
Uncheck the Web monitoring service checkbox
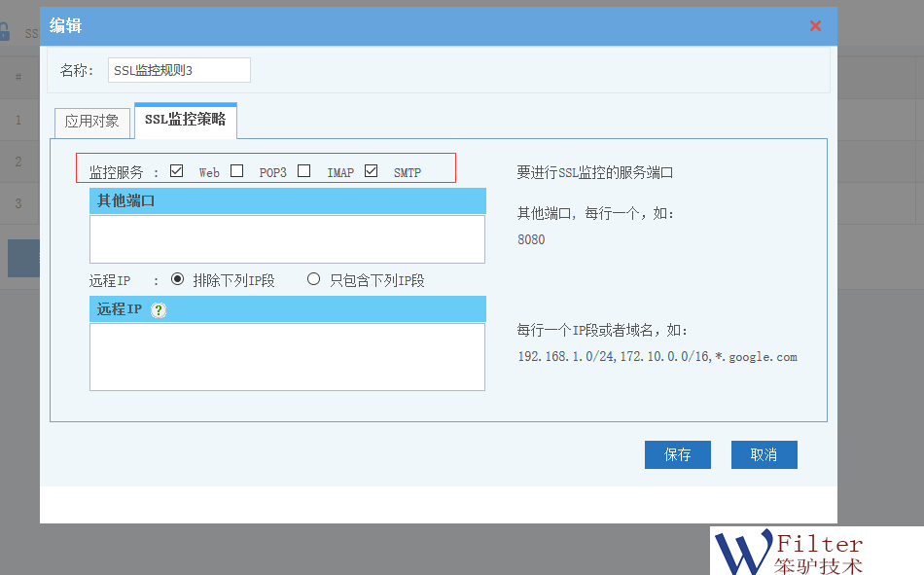pos(176,171)
